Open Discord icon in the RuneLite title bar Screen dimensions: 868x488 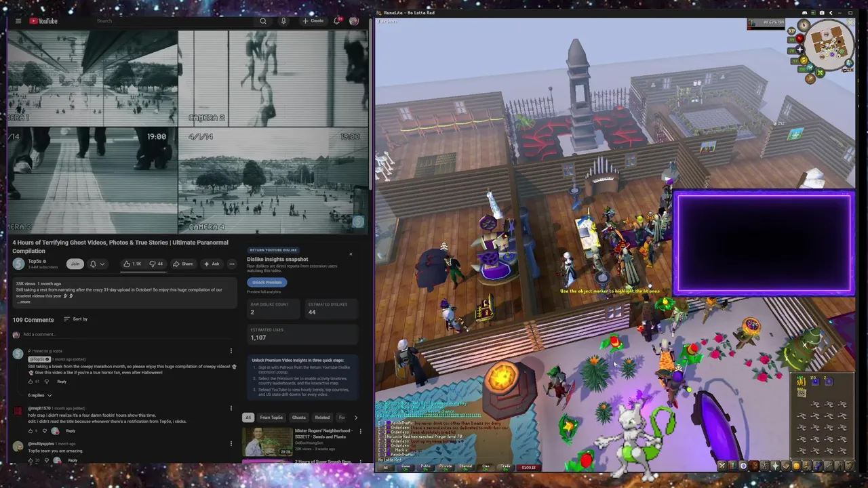point(804,13)
